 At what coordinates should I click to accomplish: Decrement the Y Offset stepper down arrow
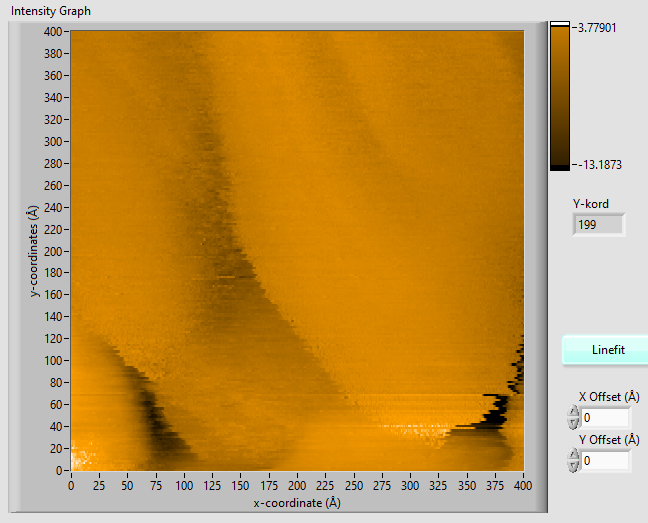(x=573, y=466)
